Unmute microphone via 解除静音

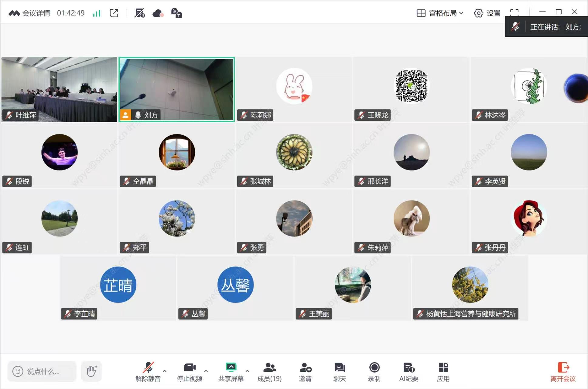point(148,372)
